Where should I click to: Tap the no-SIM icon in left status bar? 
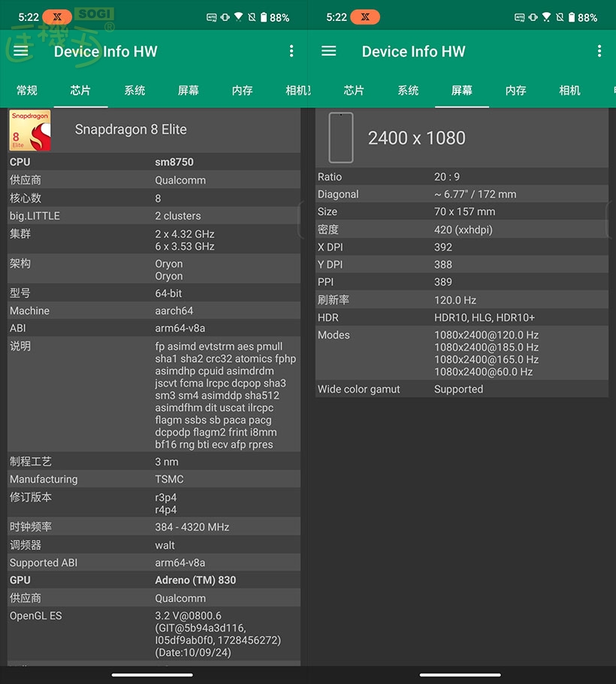(x=252, y=17)
